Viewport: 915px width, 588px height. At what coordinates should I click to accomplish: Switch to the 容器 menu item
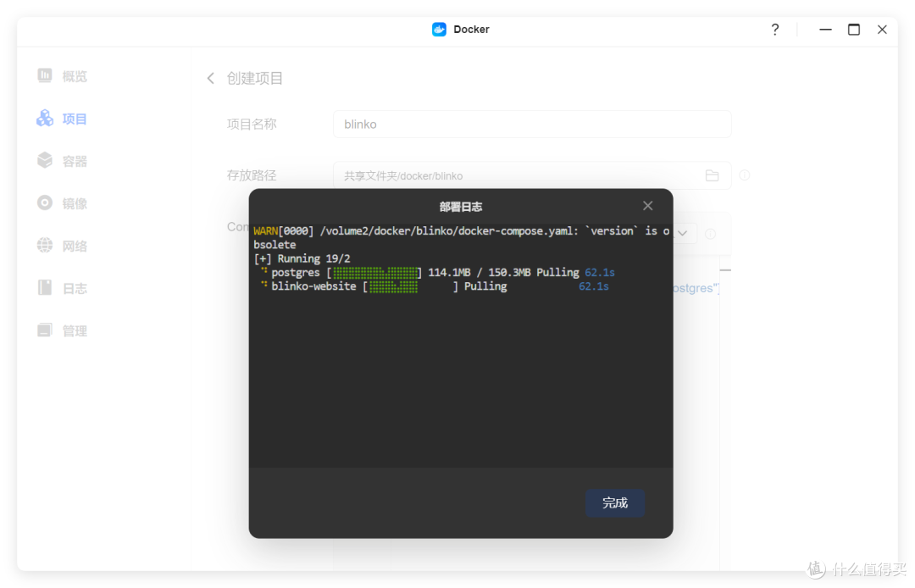click(75, 161)
